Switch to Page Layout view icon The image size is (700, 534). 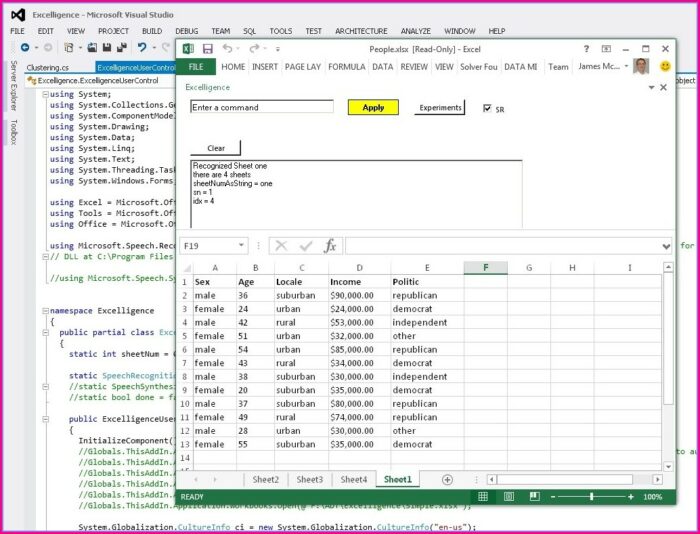[508, 496]
